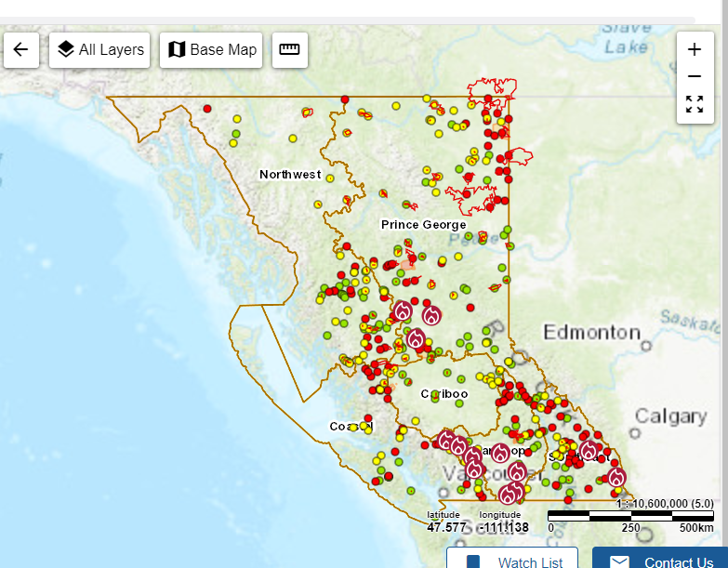
Task: Click the Cariboo fire centre label
Action: (x=444, y=394)
